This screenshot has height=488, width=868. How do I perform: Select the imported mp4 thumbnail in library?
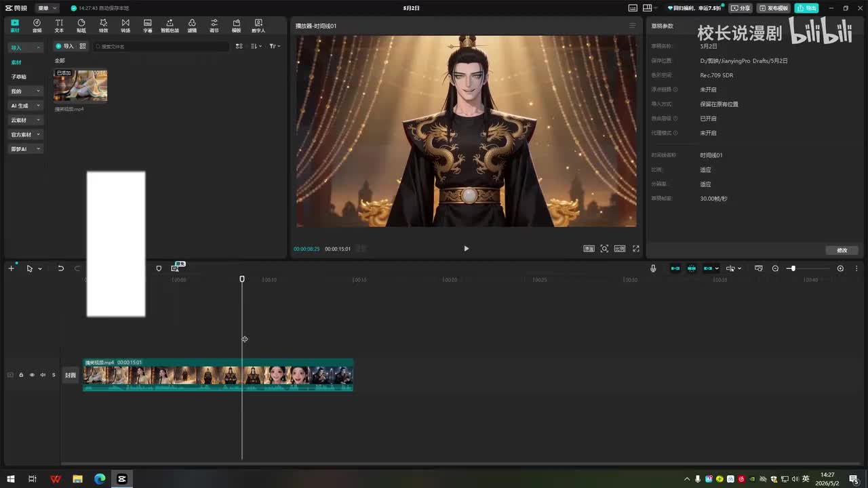[81, 85]
